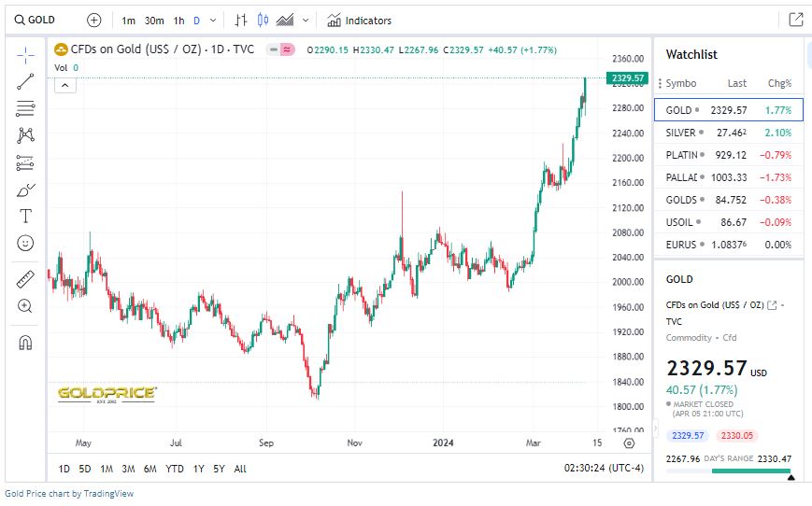The image size is (812, 506).
Task: Collapse the indicator legend chevron
Action: (65, 85)
